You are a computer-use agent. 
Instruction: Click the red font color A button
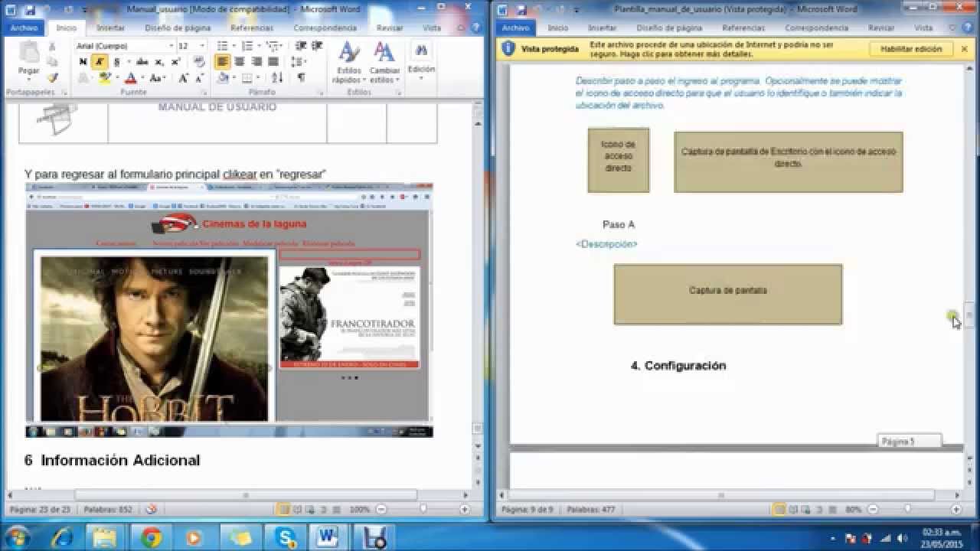130,78
